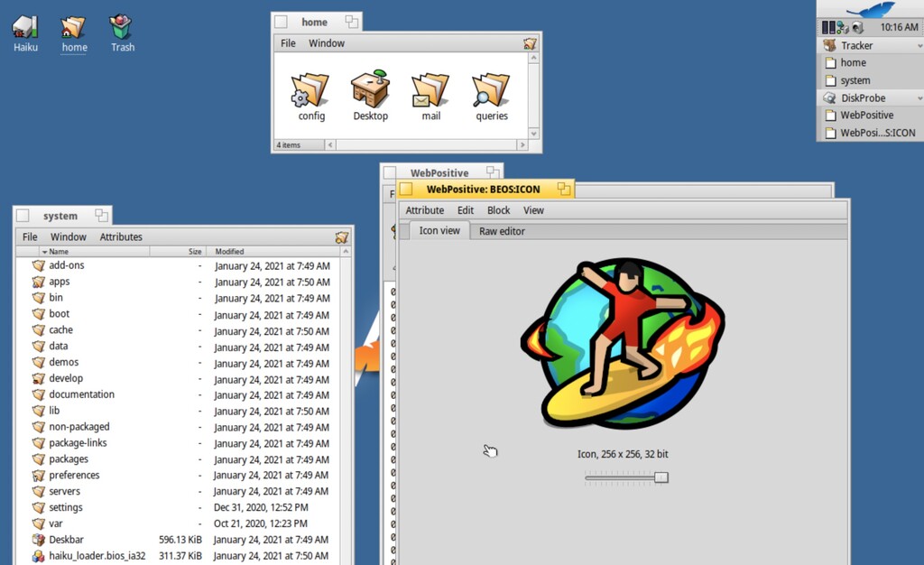Image resolution: width=924 pixels, height=565 pixels.
Task: Open the mail folder icon
Action: click(430, 90)
